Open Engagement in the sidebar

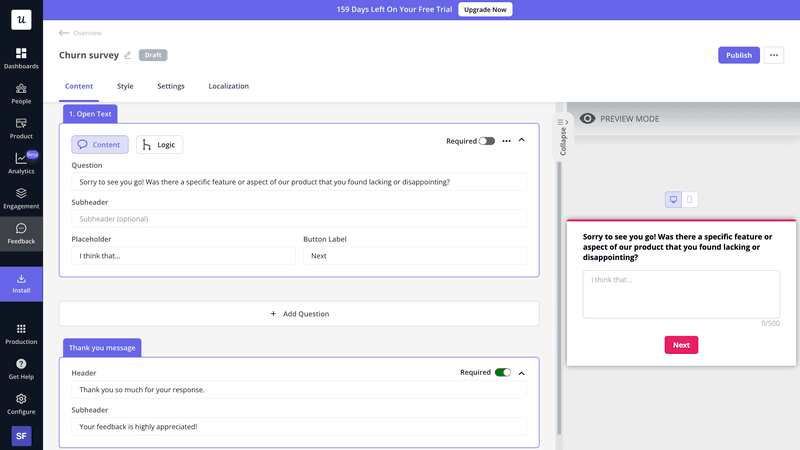(x=21, y=197)
